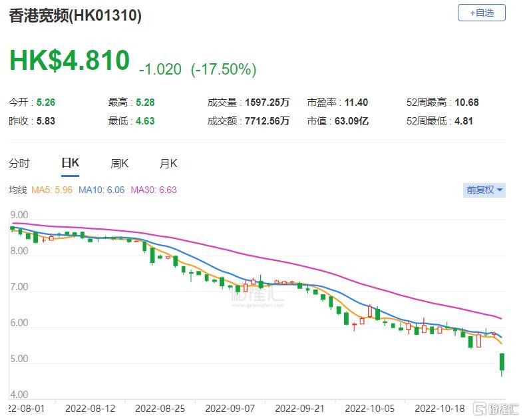Click the 昨收 value 5.83
Image resolution: width=523 pixels, height=420 pixels.
pyautogui.click(x=46, y=120)
